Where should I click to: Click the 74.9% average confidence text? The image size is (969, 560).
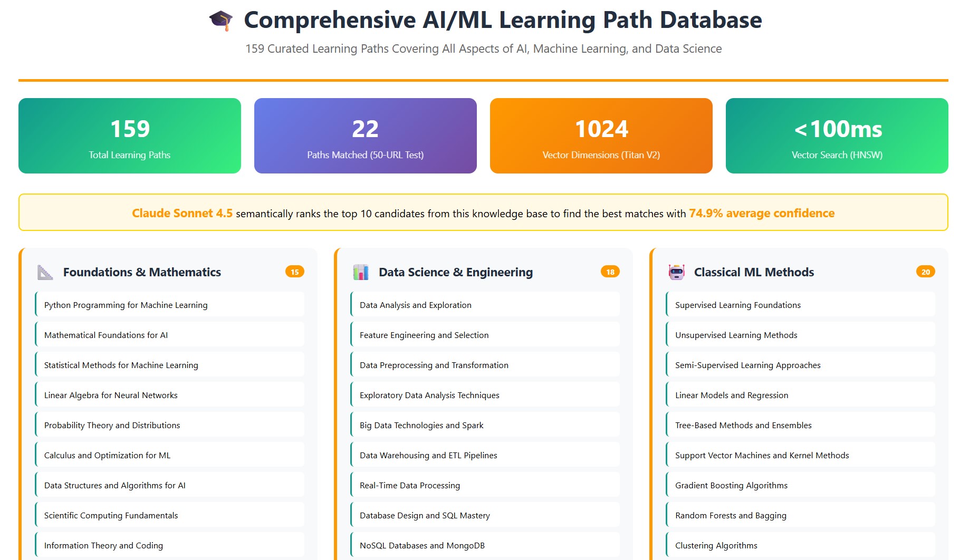point(762,213)
